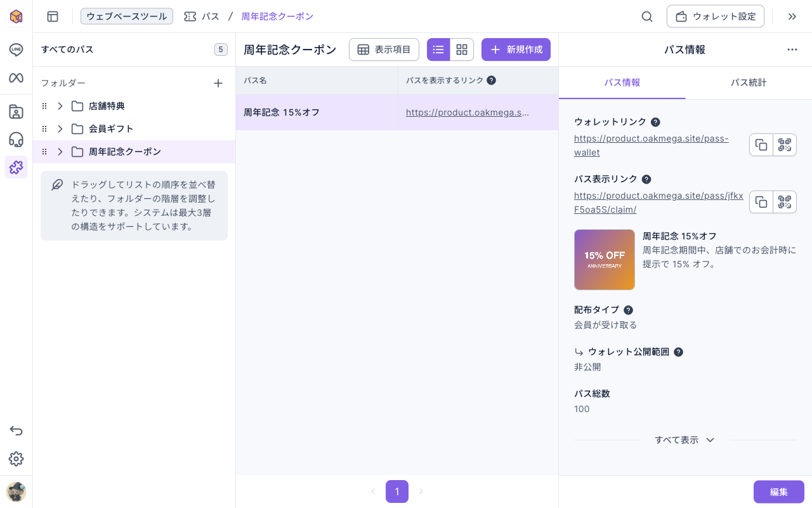Add a new folder with the plus icon
This screenshot has height=508, width=812.
click(218, 83)
